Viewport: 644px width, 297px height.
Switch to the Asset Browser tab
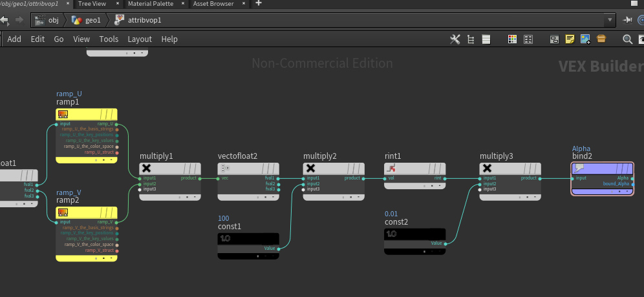pos(213,4)
